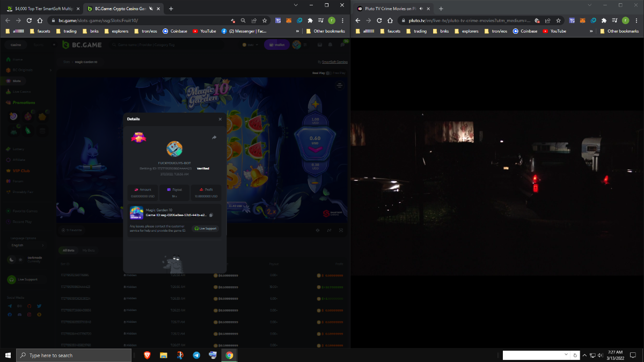
Task: Bookmark this page with the star icon
Action: click(x=265, y=20)
